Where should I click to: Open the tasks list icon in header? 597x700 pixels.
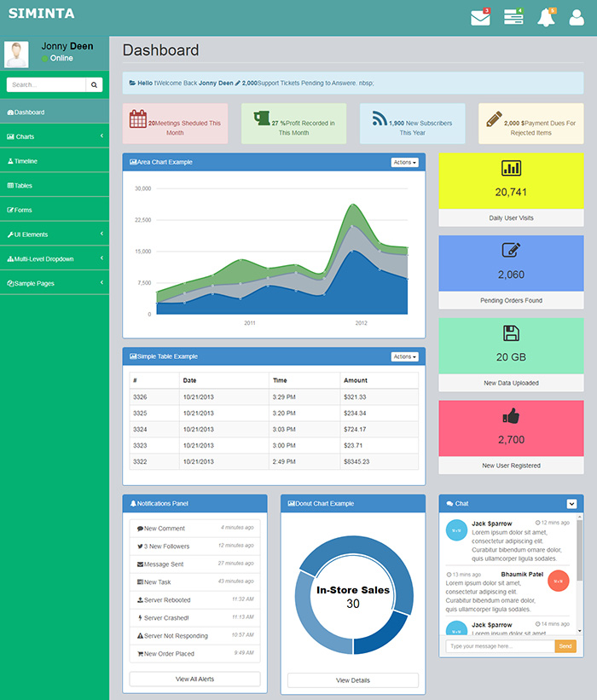(x=513, y=17)
